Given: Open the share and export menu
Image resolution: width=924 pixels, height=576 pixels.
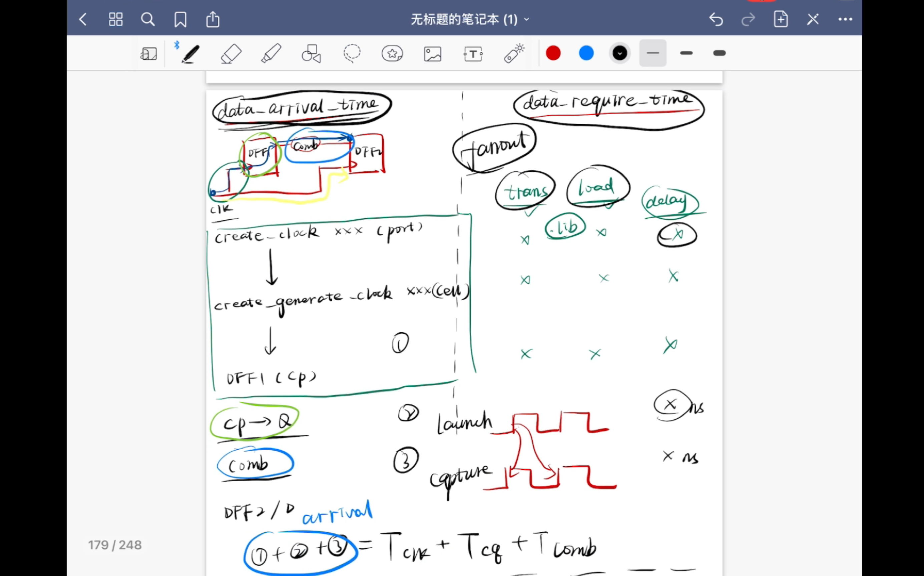Looking at the screenshot, I should pyautogui.click(x=213, y=19).
